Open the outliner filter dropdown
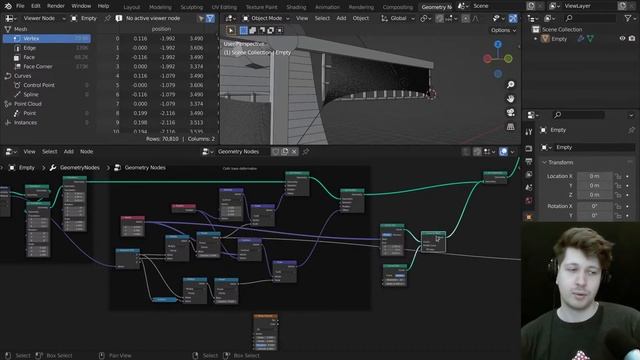 630,18
